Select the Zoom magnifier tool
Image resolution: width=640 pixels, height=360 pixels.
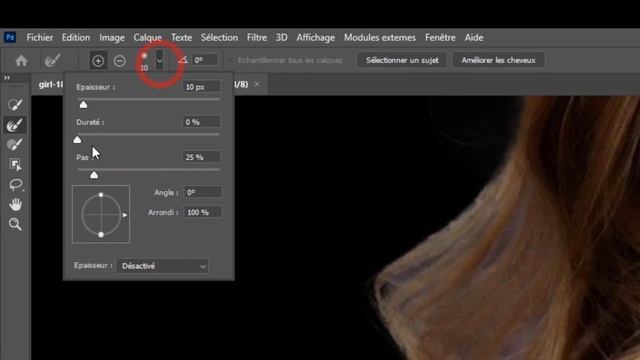(x=15, y=224)
